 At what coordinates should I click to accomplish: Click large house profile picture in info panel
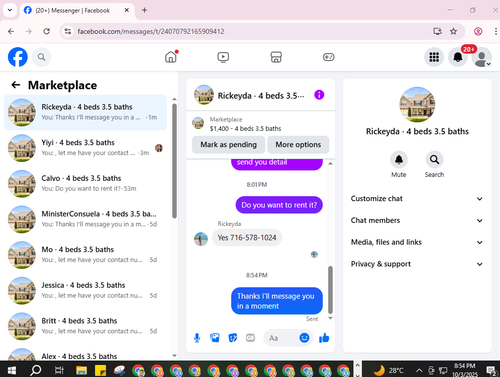(417, 104)
